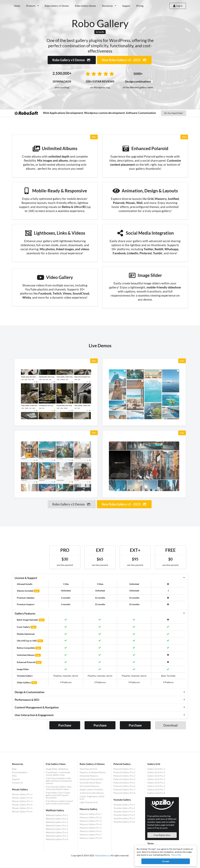This screenshot has width=200, height=868.
Task: Open the dark city street demo thumbnail
Action: tap(144, 466)
